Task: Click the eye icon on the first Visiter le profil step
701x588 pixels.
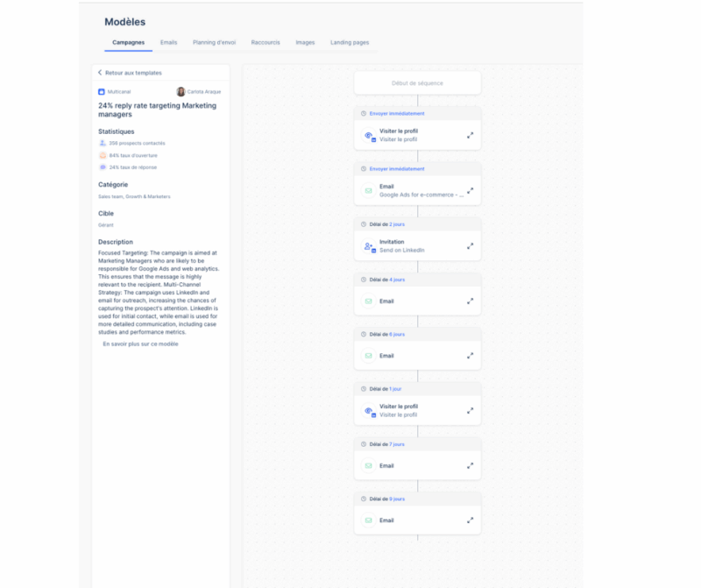Action: click(x=369, y=136)
